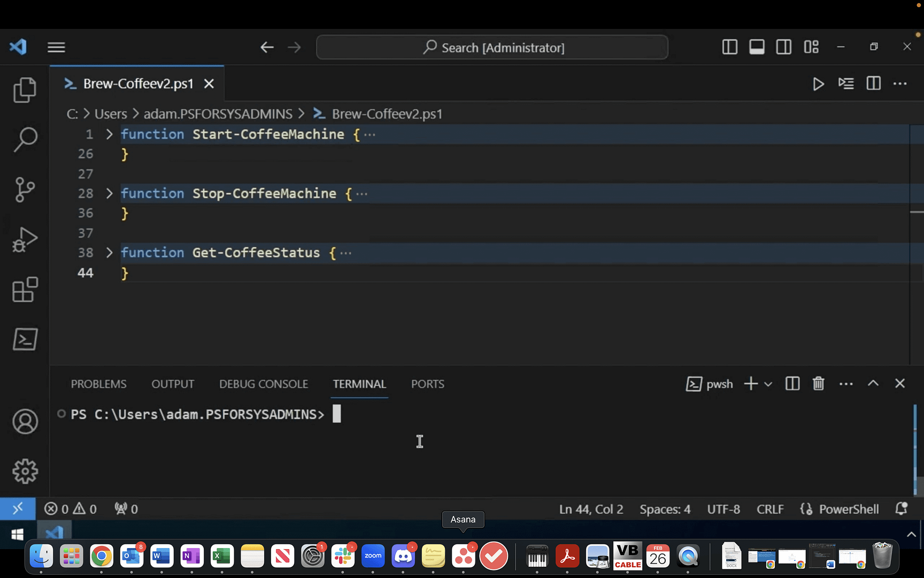Image resolution: width=924 pixels, height=578 pixels.
Task: Open the Manage gear icon
Action: pyautogui.click(x=25, y=471)
